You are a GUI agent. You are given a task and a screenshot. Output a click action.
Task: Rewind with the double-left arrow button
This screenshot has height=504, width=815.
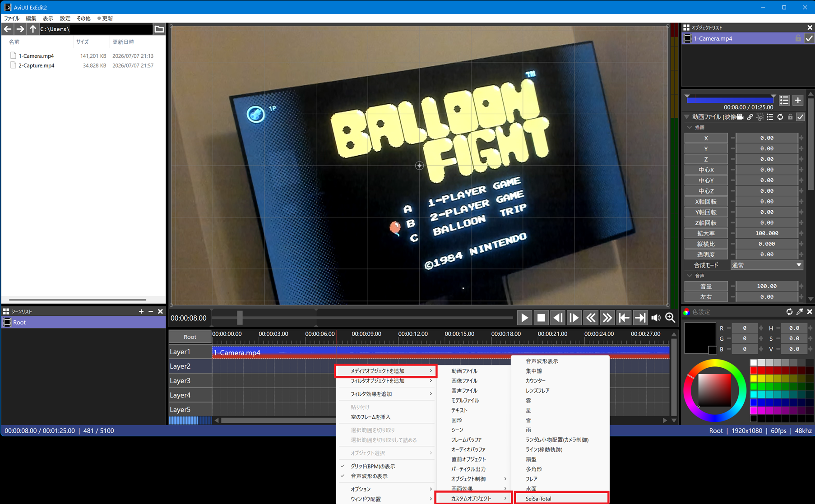point(591,318)
